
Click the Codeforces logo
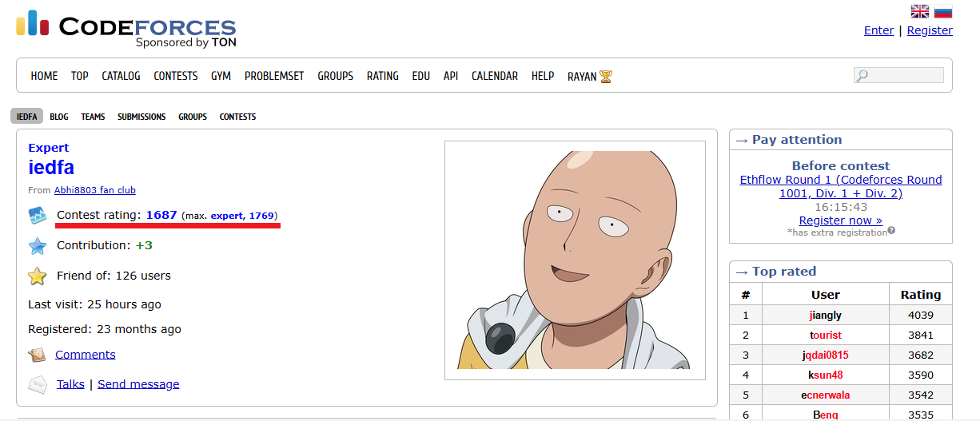tap(126, 29)
